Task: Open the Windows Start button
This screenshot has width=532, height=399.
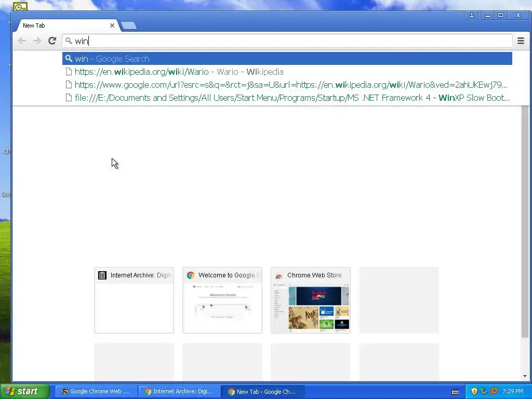Action: click(24, 391)
